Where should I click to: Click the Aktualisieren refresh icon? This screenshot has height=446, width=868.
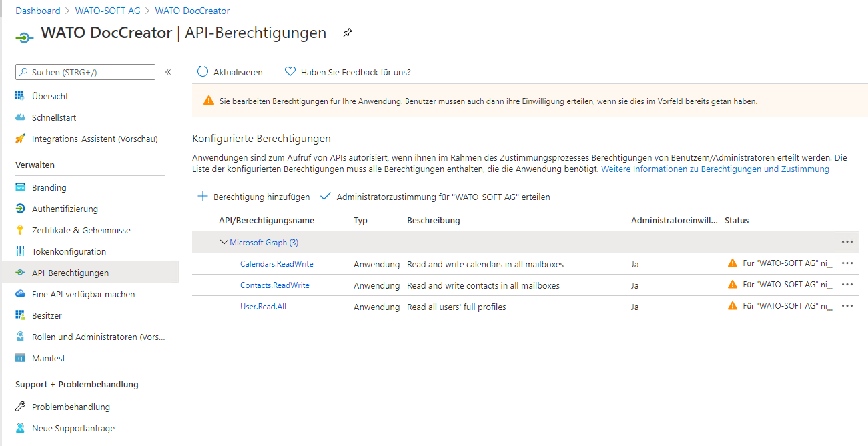pos(203,72)
